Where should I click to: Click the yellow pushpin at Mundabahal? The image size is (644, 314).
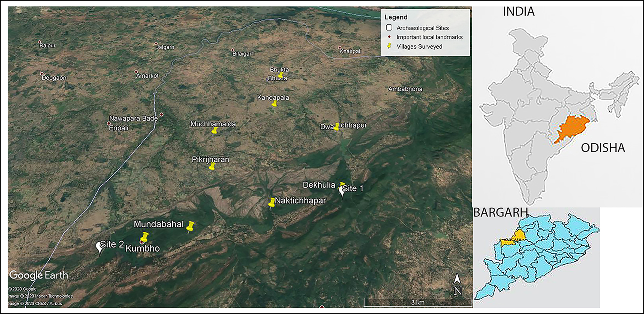[191, 226]
